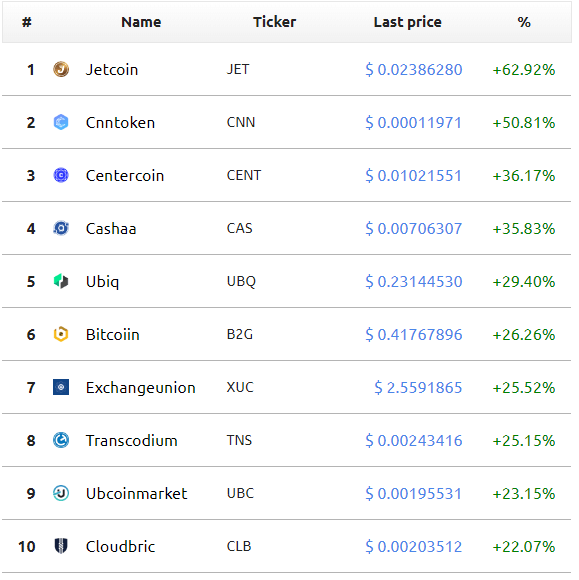Click the +25.15% change value

pos(524,440)
